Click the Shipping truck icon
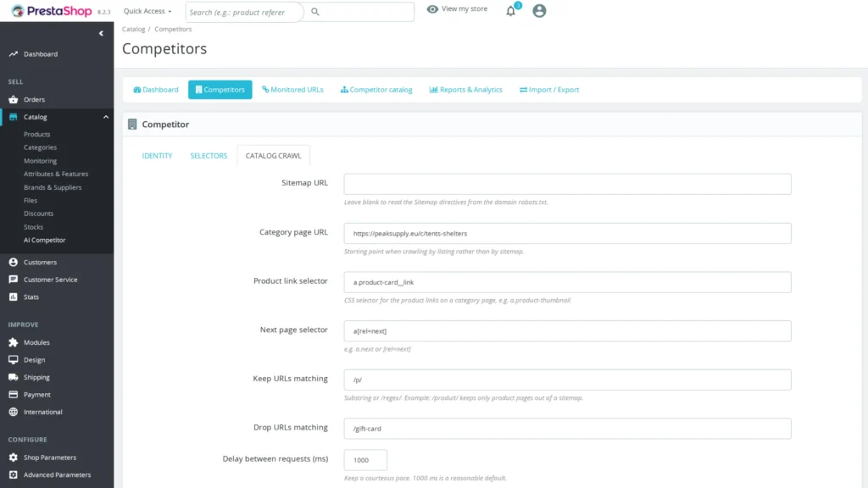Screen dimensions: 868x488 14,377
